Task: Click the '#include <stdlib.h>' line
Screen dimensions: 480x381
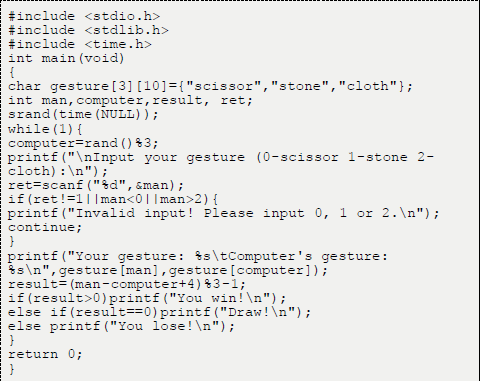Action: click(88, 30)
